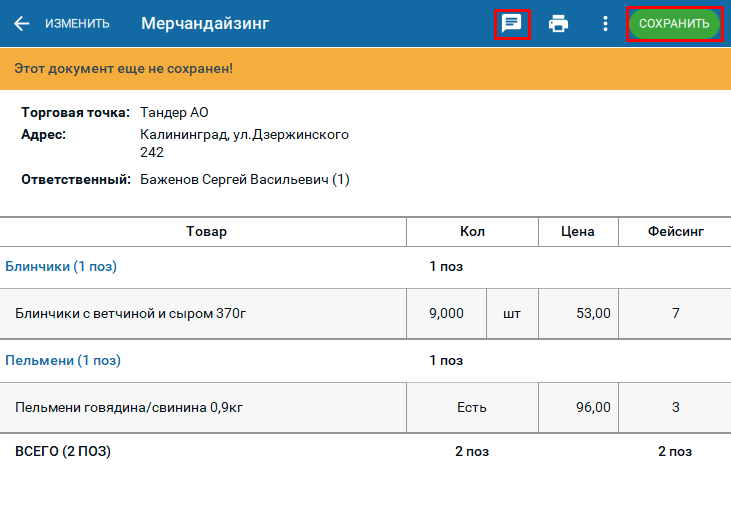Edit the 53,00 price cell

pos(579,313)
